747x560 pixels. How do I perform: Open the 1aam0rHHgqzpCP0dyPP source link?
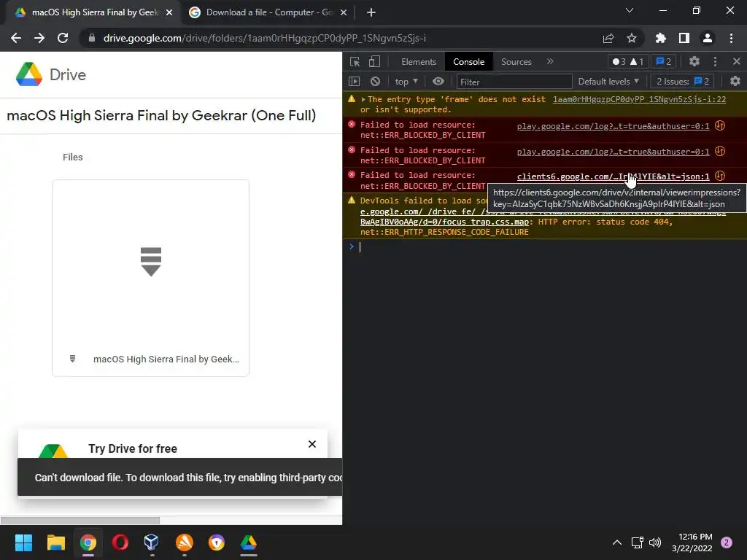click(639, 99)
